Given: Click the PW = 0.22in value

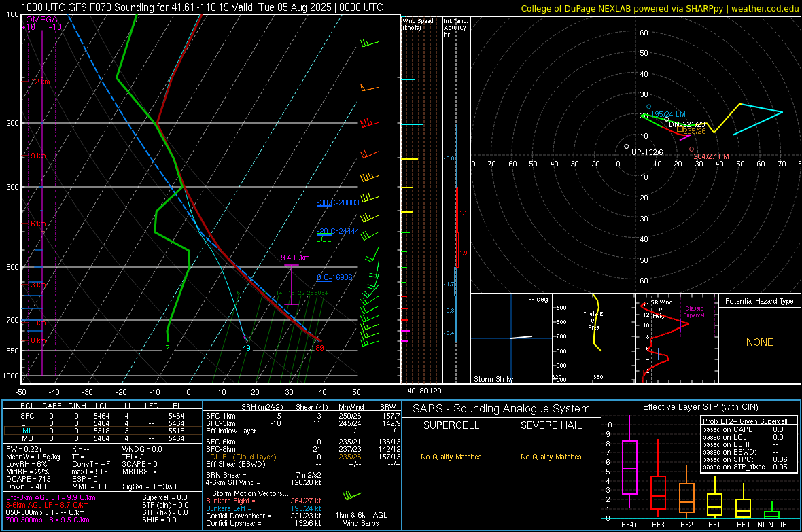Looking at the screenshot, I should click(x=25, y=449).
